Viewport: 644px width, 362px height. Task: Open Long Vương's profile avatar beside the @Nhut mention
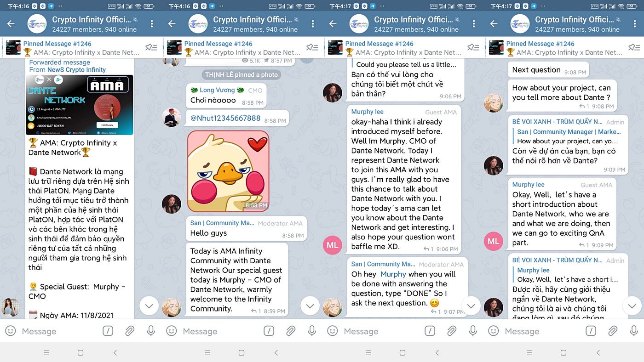coord(172,117)
